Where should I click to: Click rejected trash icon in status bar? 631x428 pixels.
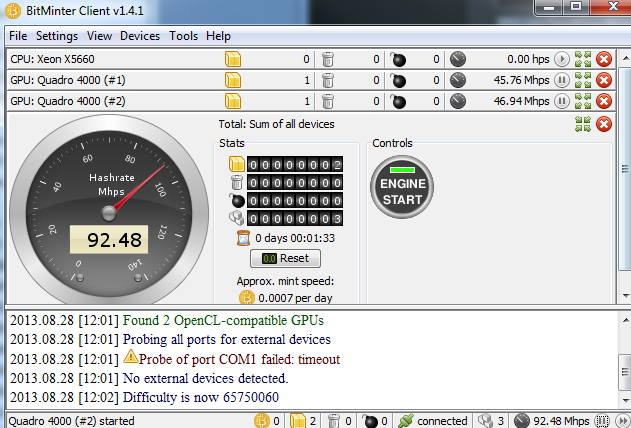(x=334, y=421)
